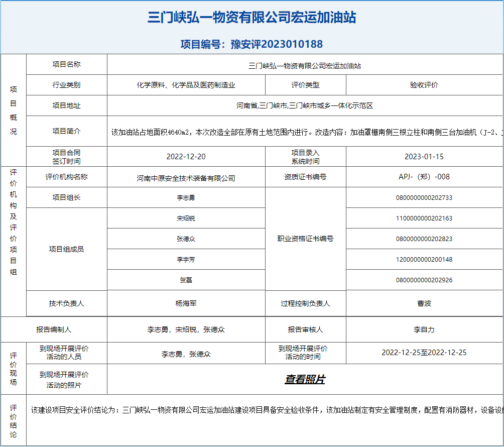Viewport: 504px width, 447px height.
Task: Click qualification number 0800000000202823
Action: point(424,239)
